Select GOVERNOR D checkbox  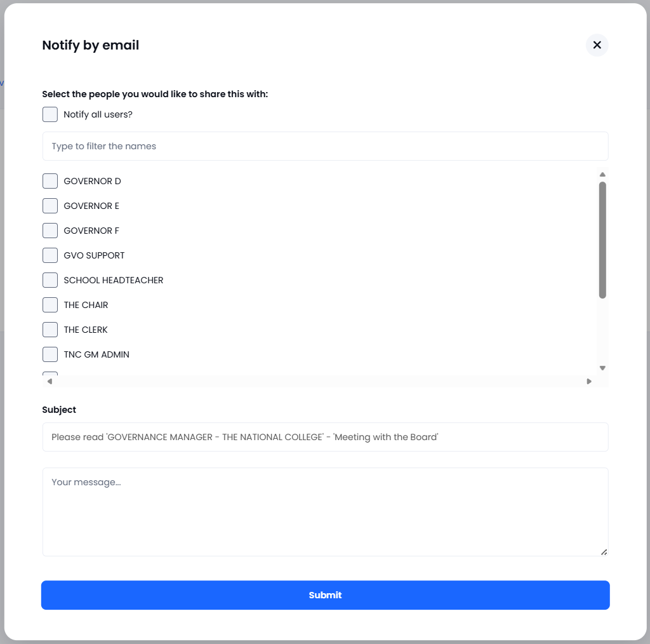tap(50, 181)
